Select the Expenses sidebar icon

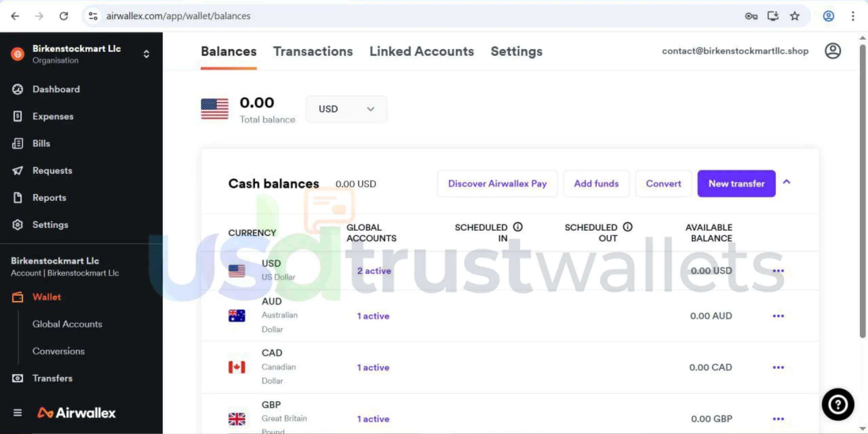tap(17, 116)
